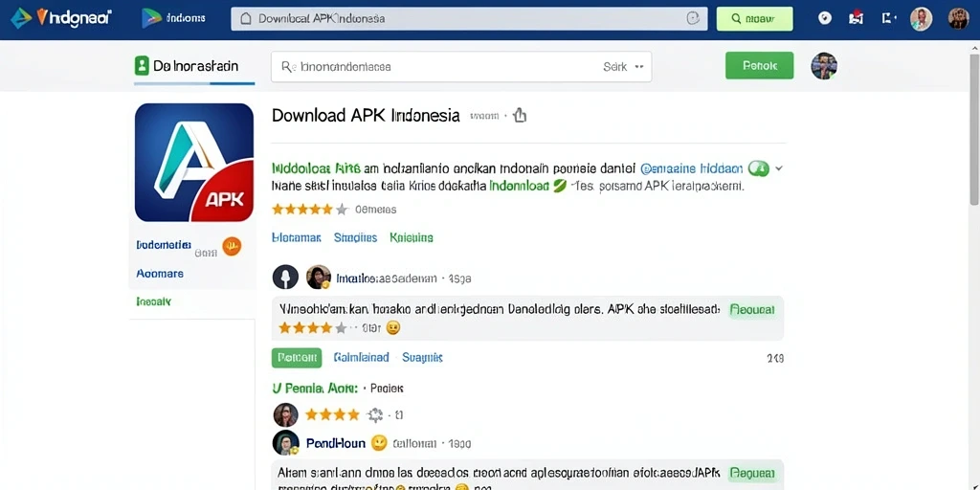Image resolution: width=980 pixels, height=490 pixels.
Task: Click the 'Download APK Indonesia' heading text
Action: click(x=366, y=116)
